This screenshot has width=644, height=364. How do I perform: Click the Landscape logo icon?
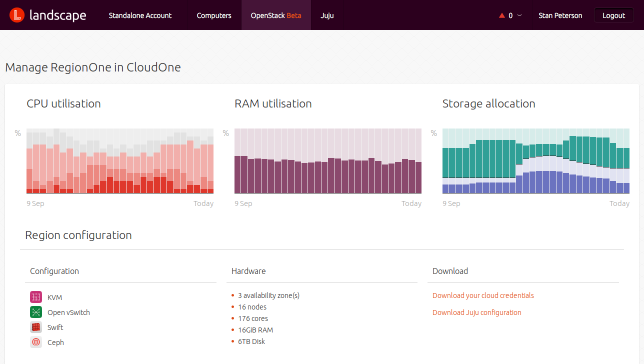[x=17, y=15]
